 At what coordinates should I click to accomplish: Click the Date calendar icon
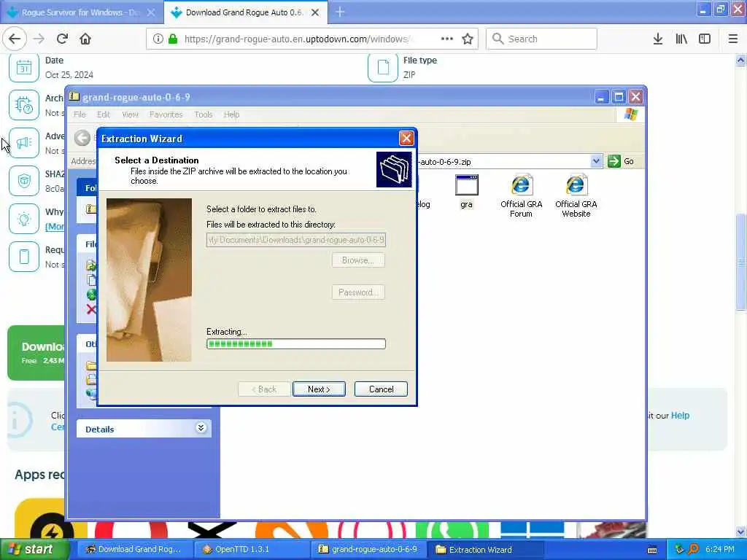(24, 67)
